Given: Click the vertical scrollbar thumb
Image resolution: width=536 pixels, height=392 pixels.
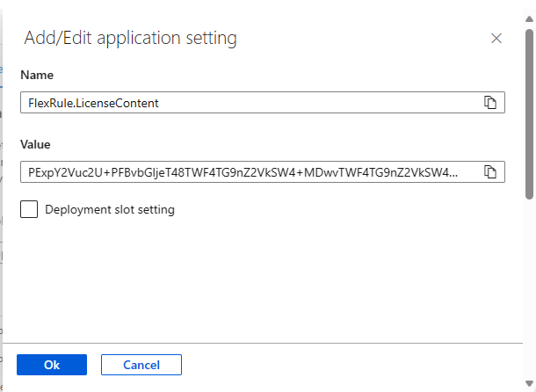Looking at the screenshot, I should 530,114.
